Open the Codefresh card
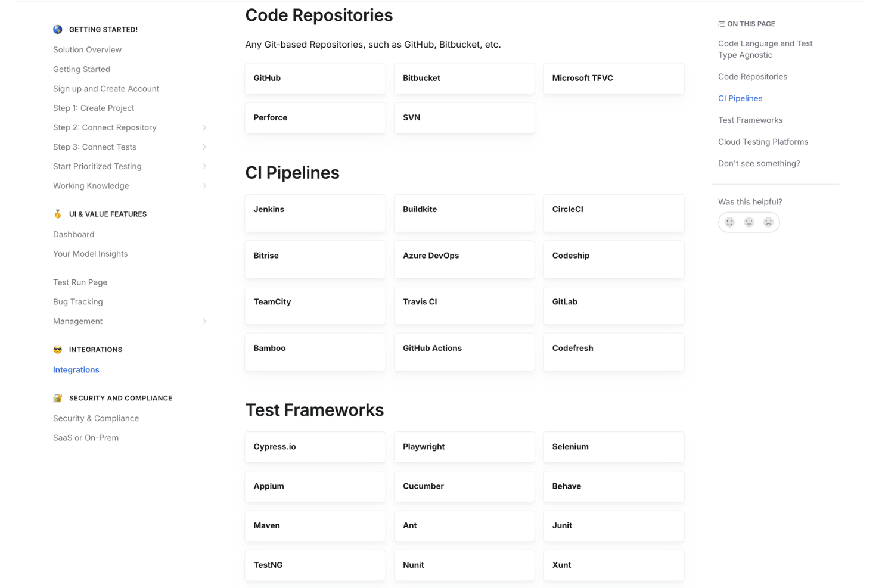The image size is (882, 588). pos(614,352)
